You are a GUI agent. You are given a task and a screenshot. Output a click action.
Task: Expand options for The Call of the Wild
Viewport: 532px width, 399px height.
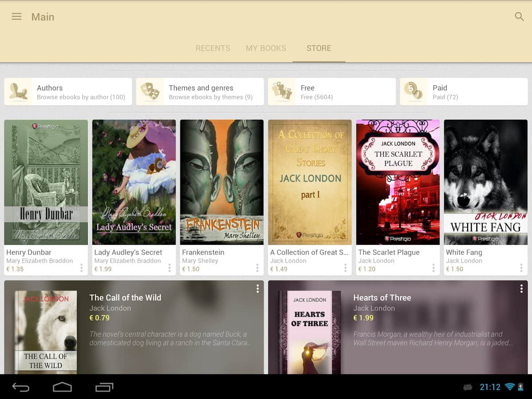tap(257, 289)
